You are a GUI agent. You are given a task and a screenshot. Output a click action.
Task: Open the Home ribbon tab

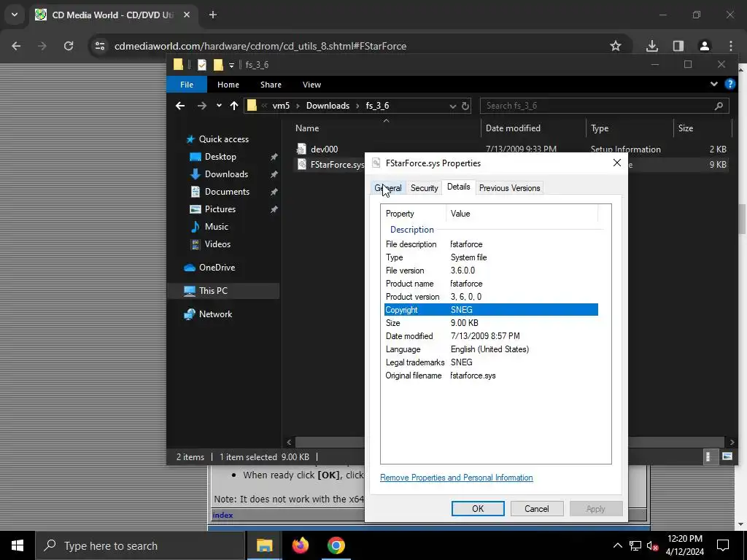[x=228, y=85]
